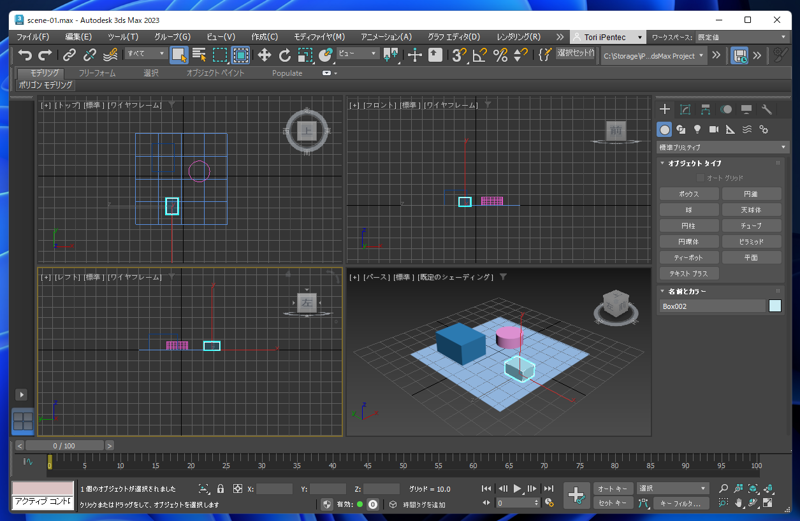Enable the オート グリッド checkbox
Image resolution: width=800 pixels, height=521 pixels.
(x=701, y=178)
